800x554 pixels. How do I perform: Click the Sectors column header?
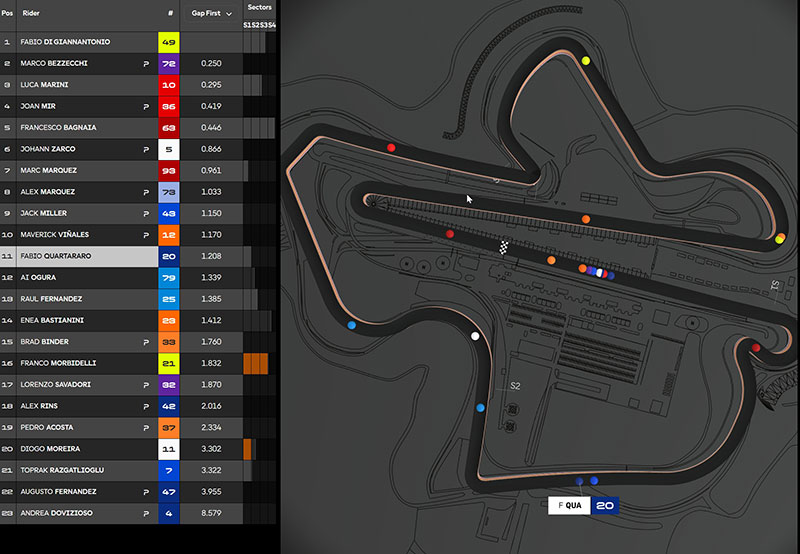pos(259,8)
